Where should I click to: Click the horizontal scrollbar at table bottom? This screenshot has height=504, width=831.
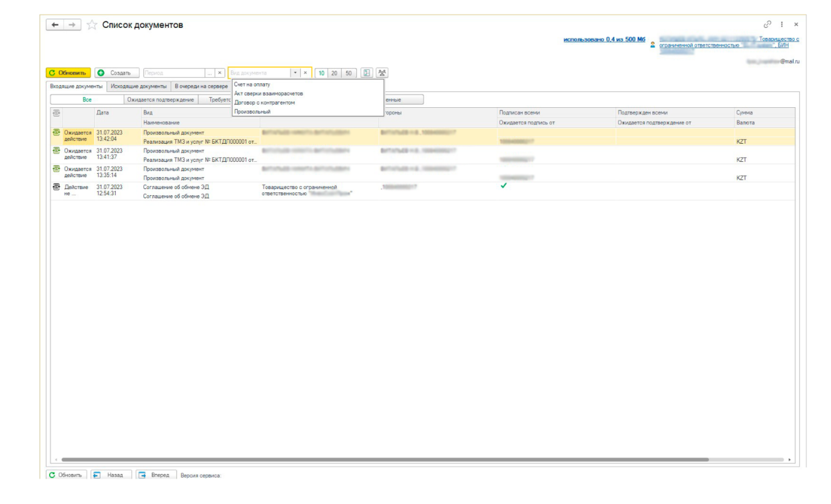tap(385, 459)
